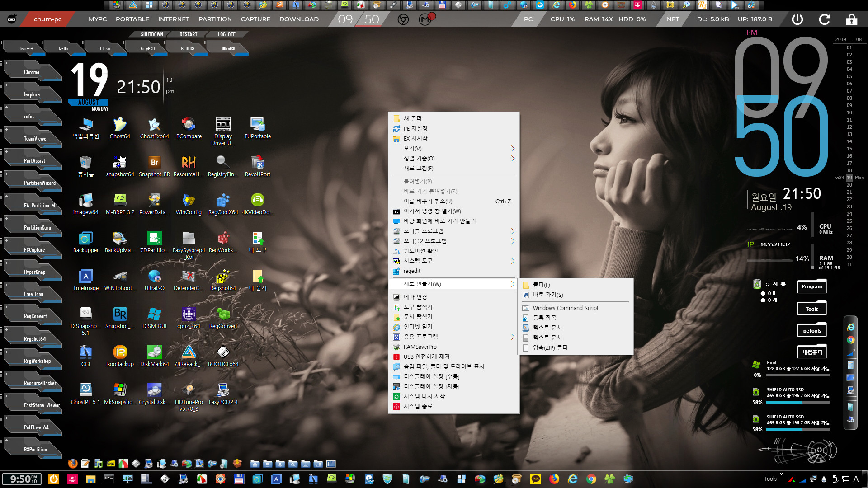Open the MYPC top bar dropdown
Image resolution: width=868 pixels, height=488 pixels.
point(98,19)
